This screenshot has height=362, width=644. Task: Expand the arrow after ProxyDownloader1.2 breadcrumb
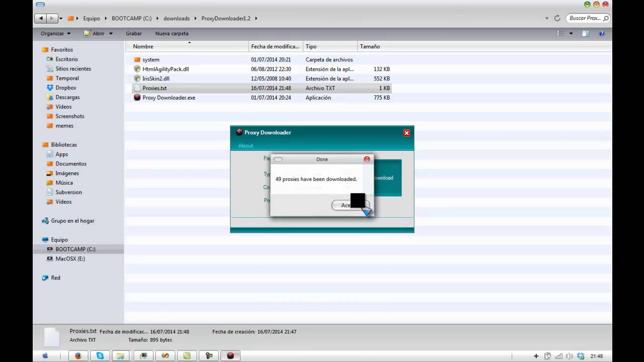click(256, 19)
